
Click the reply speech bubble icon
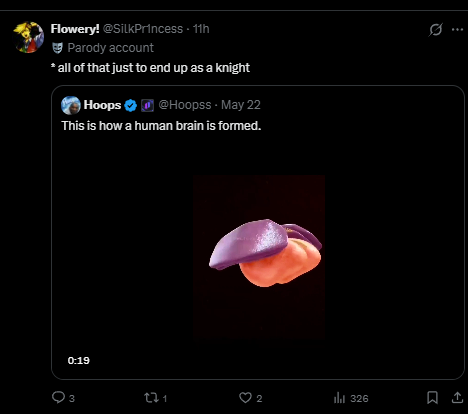[58, 397]
